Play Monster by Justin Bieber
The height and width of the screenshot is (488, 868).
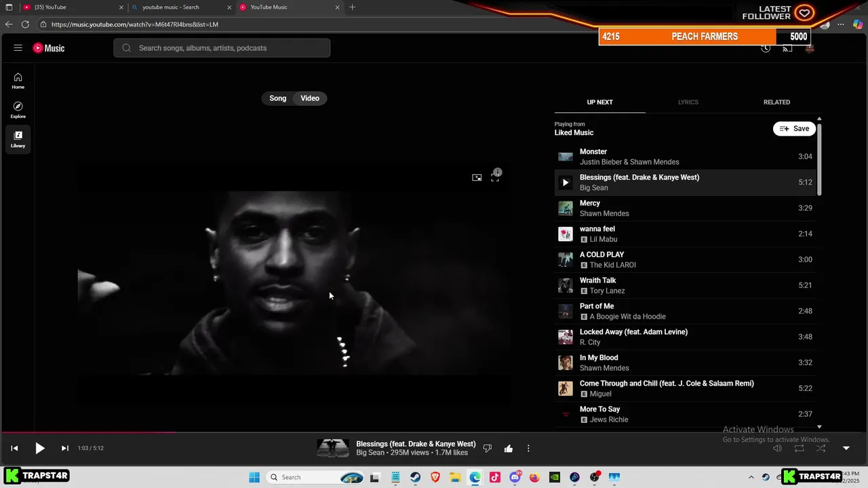click(686, 157)
